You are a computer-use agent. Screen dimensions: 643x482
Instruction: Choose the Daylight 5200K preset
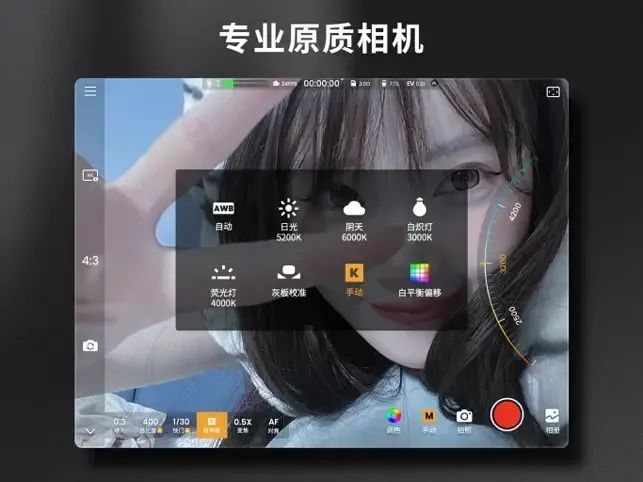coord(289,220)
